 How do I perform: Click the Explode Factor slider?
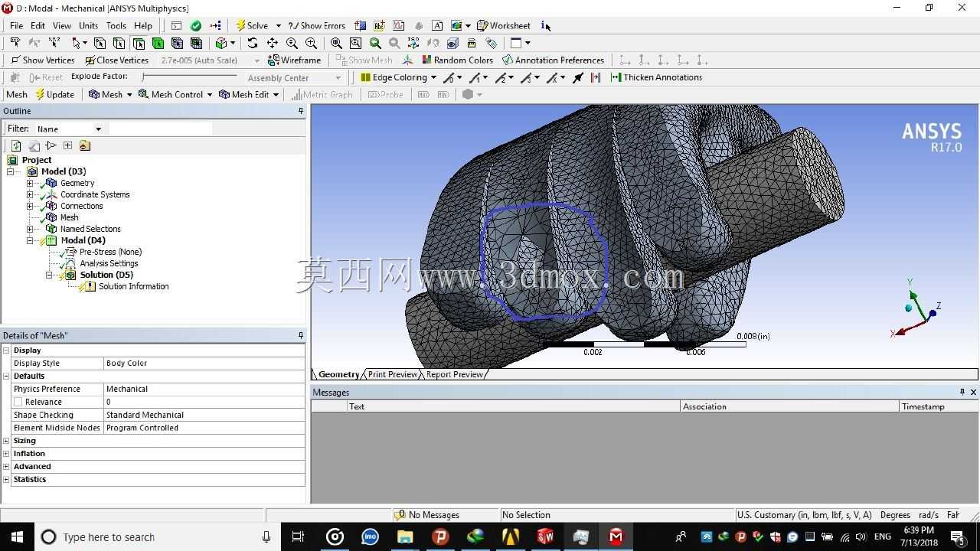[190, 77]
